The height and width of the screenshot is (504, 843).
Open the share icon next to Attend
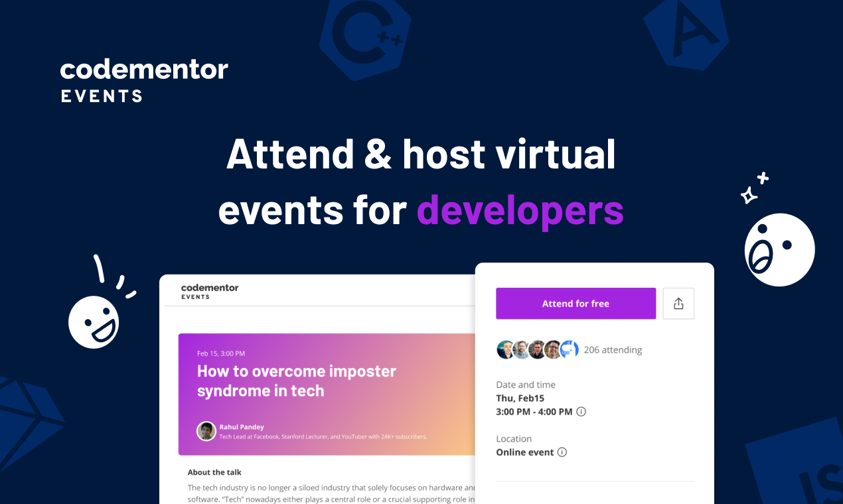(678, 303)
